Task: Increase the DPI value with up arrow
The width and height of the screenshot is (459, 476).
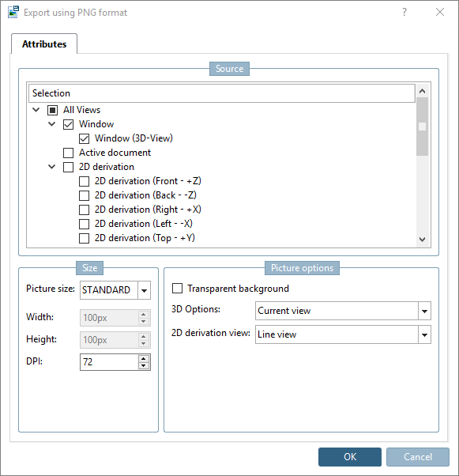Action: coord(144,359)
